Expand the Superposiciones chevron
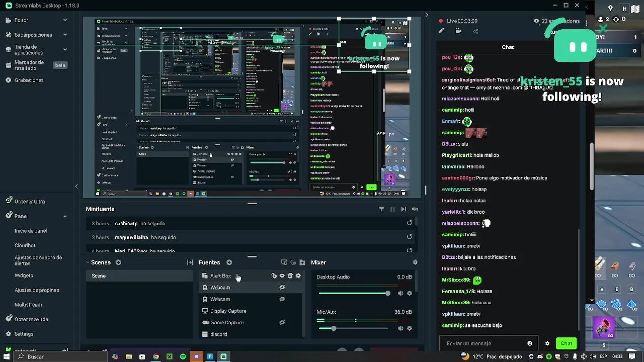 (x=65, y=35)
